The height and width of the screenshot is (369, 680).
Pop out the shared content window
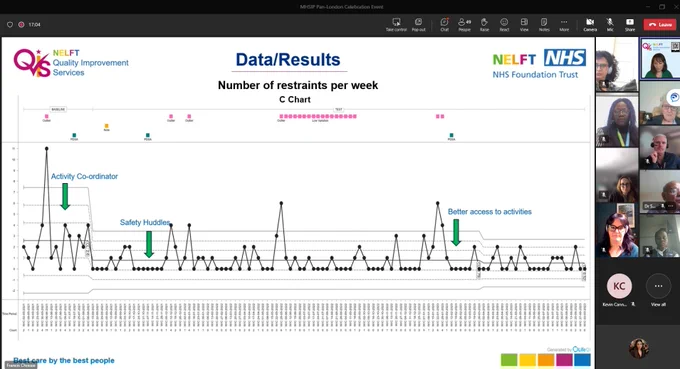(418, 25)
